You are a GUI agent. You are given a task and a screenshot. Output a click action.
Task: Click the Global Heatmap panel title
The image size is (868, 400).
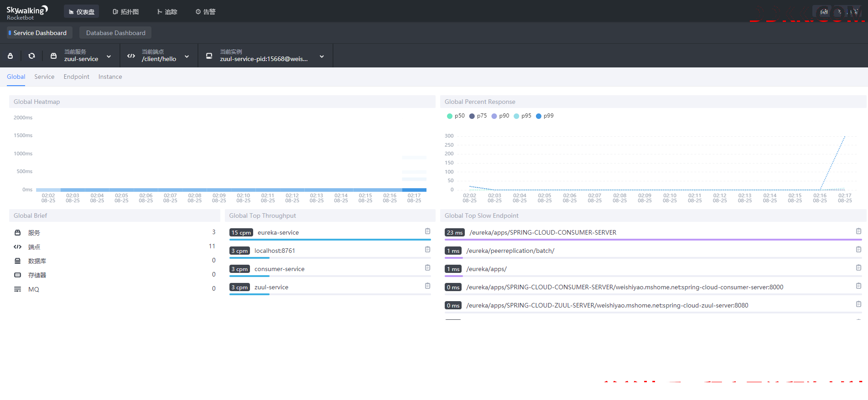pyautogui.click(x=36, y=102)
